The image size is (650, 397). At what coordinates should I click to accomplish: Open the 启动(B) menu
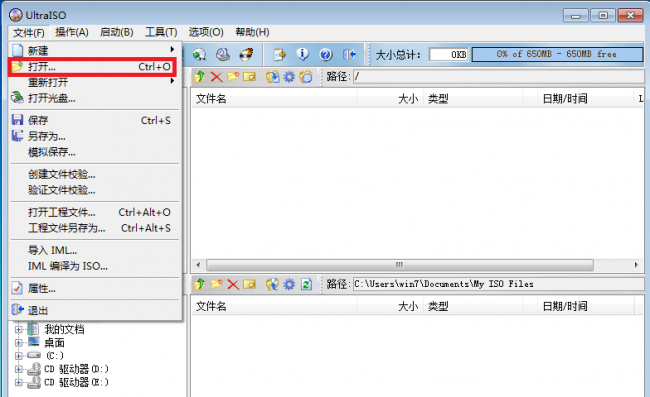116,32
